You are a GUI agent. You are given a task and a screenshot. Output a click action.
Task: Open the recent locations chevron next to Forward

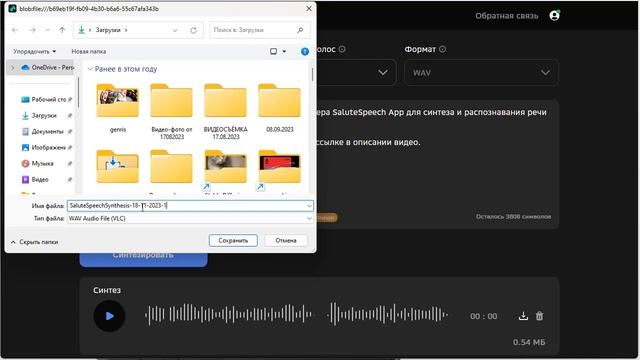point(48,30)
